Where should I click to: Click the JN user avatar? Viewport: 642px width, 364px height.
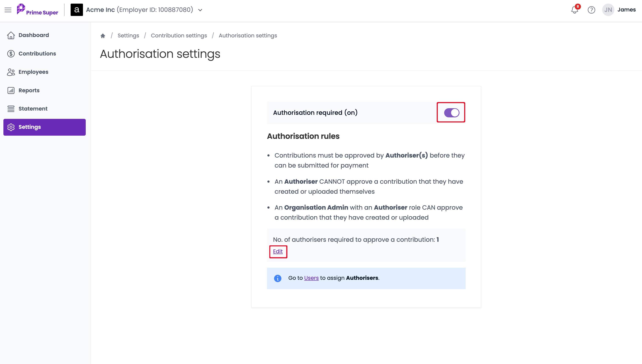click(608, 10)
